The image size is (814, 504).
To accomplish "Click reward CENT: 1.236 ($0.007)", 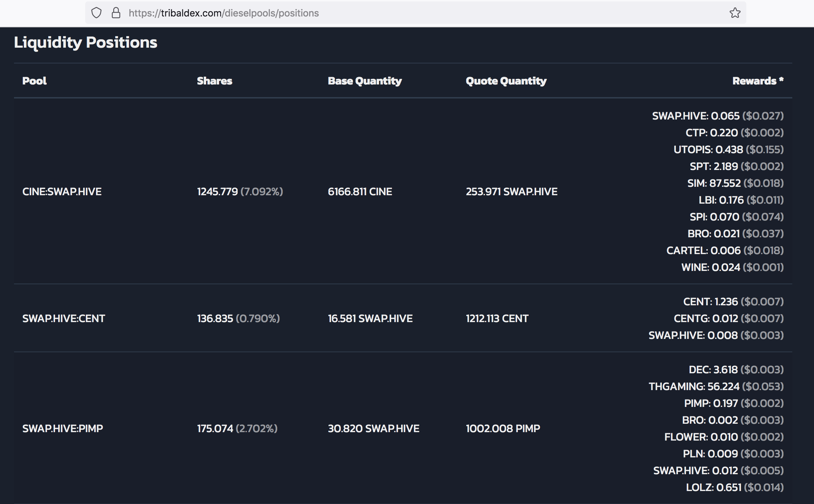I will 733,302.
